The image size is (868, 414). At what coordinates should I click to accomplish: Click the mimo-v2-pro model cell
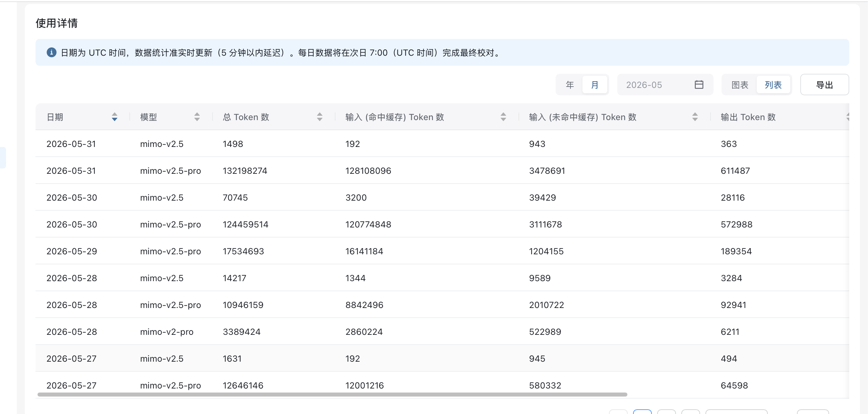pos(167,332)
